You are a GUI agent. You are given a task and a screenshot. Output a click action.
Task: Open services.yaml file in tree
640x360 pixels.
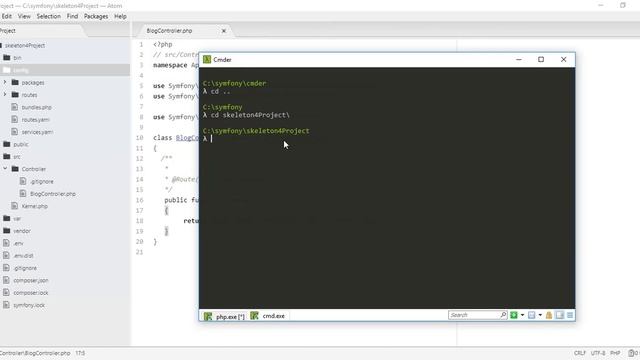coord(37,132)
